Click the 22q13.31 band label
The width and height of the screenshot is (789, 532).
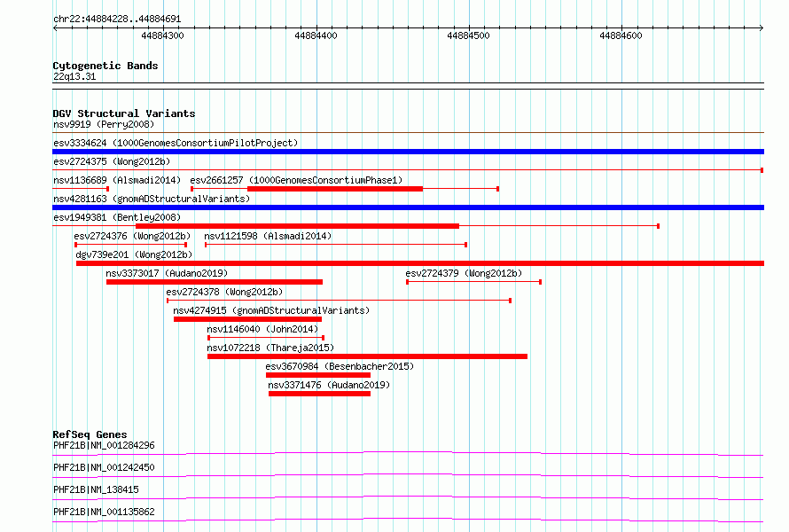(x=74, y=76)
